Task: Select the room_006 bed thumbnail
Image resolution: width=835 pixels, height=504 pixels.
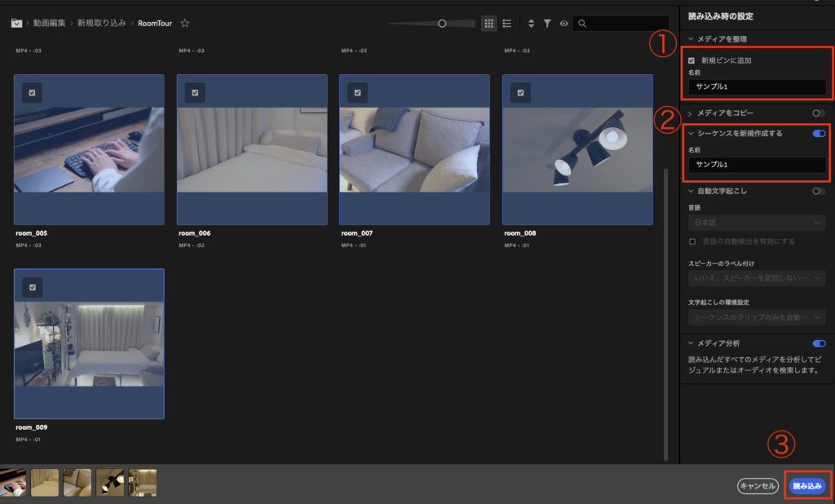Action: point(252,150)
